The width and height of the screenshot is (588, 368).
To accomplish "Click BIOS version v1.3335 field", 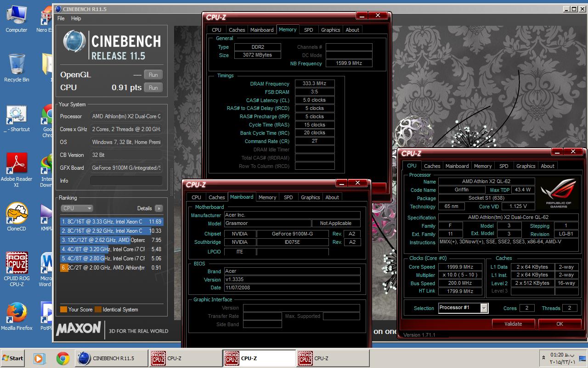I will (x=292, y=279).
